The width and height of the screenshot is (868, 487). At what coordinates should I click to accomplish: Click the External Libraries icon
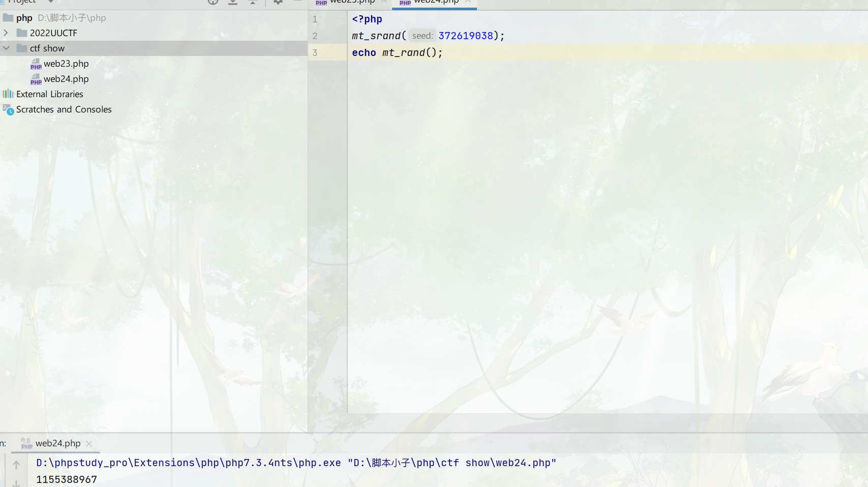(8, 94)
